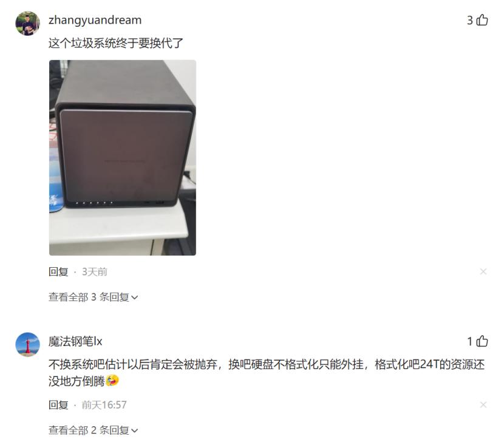
Task: Reply to zhangyuandream's comment
Action: (58, 272)
